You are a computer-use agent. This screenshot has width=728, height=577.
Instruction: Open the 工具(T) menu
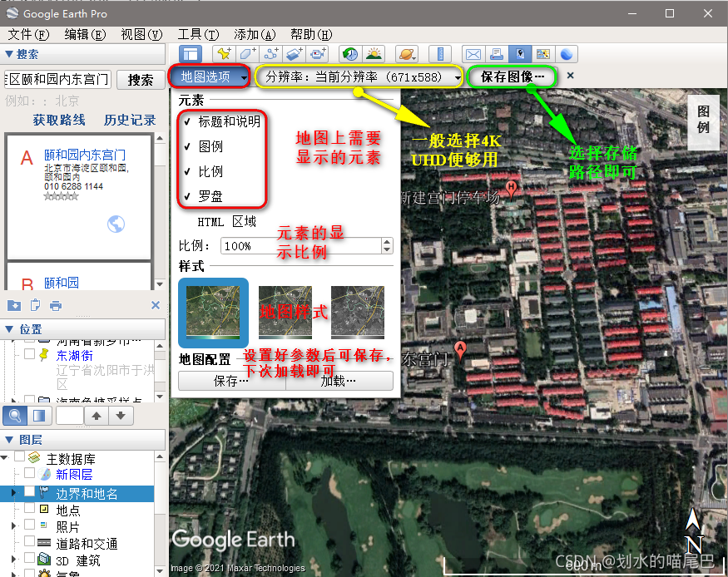tap(198, 34)
